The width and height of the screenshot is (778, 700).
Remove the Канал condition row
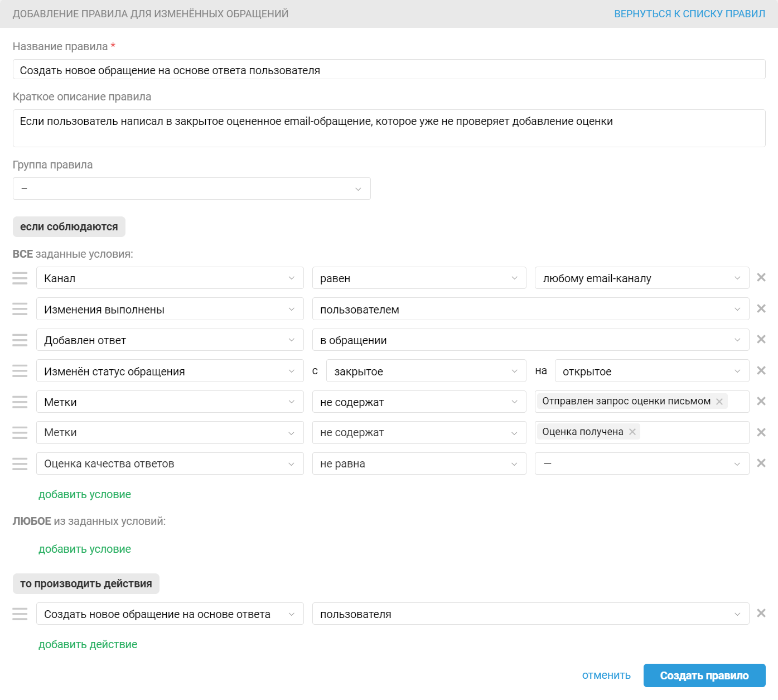point(761,277)
